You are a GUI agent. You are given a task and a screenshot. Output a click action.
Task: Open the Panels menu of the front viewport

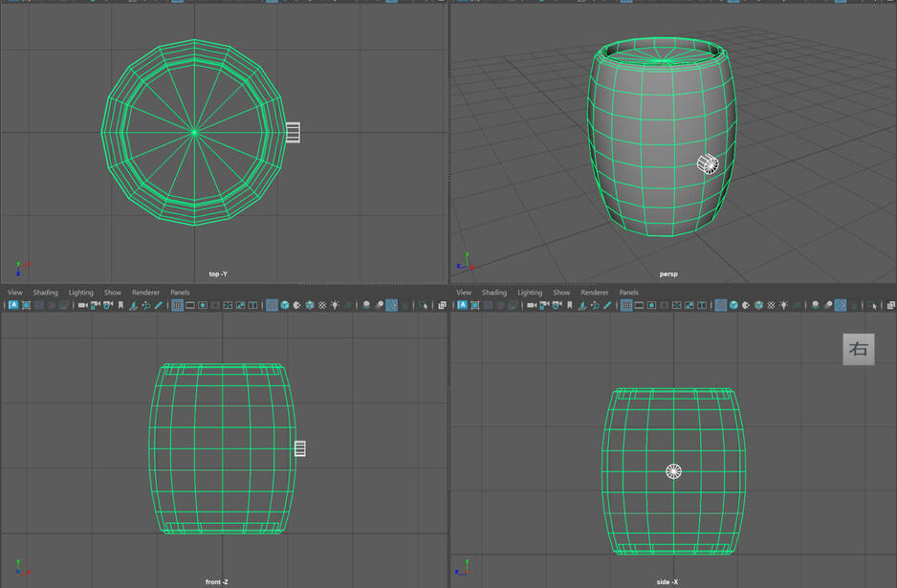coord(179,293)
